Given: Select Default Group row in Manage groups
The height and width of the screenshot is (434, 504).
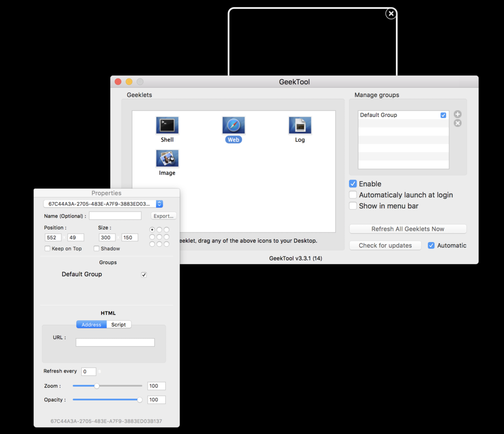Looking at the screenshot, I should coord(404,115).
